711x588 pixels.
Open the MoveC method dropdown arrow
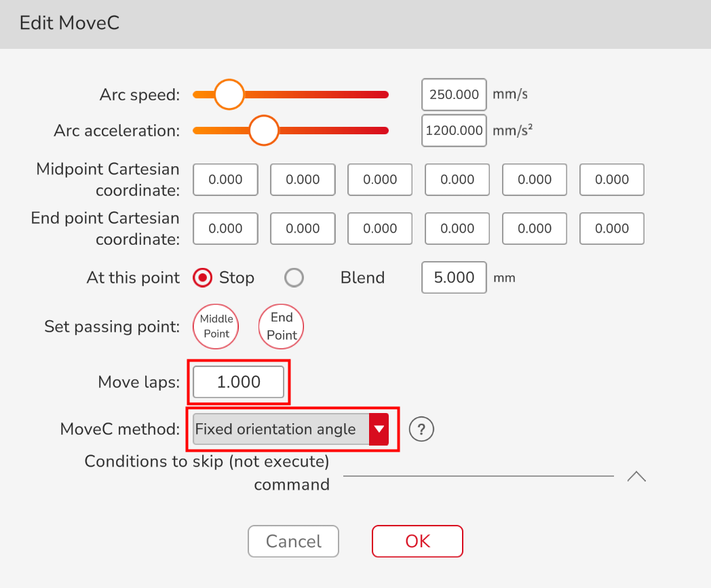point(379,429)
